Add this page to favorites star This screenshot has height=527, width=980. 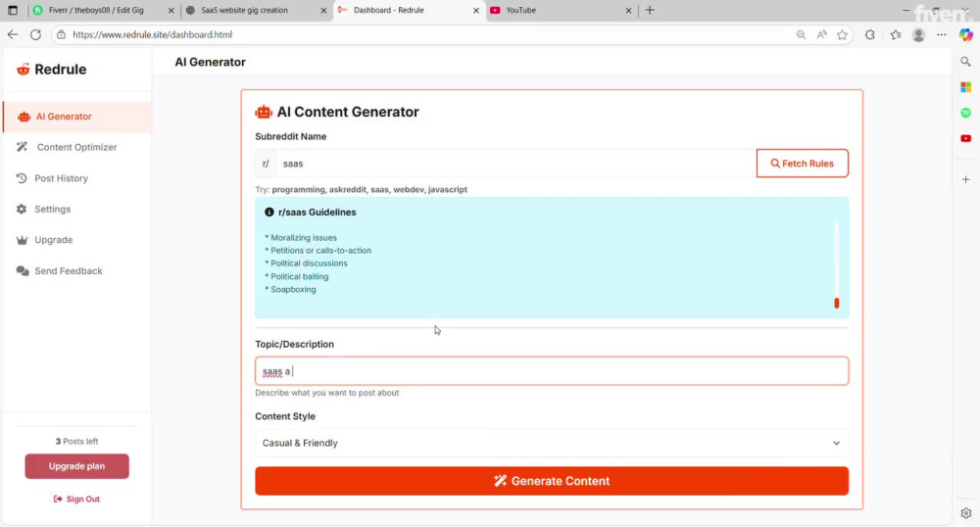842,35
